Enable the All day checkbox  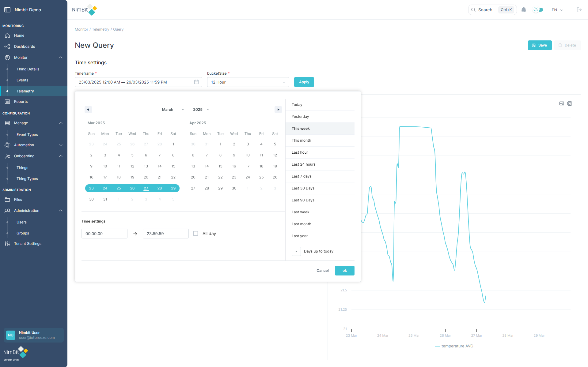coord(195,234)
